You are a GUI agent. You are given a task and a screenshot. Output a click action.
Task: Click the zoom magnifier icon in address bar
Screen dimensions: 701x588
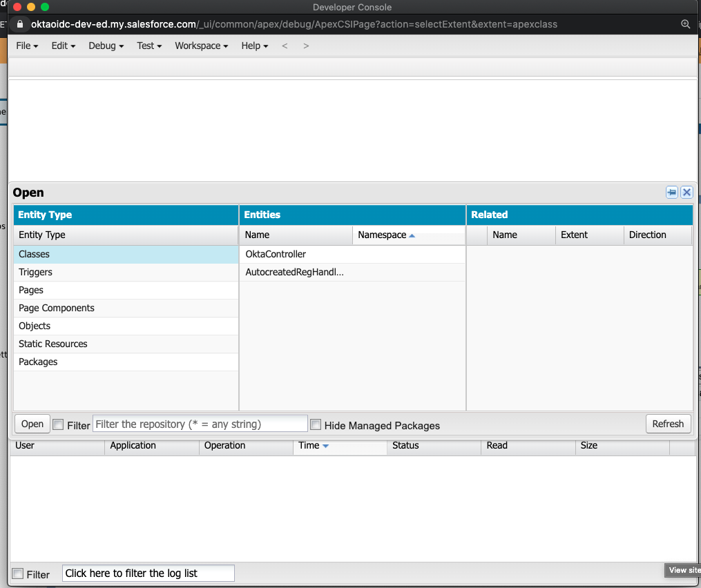coord(685,24)
